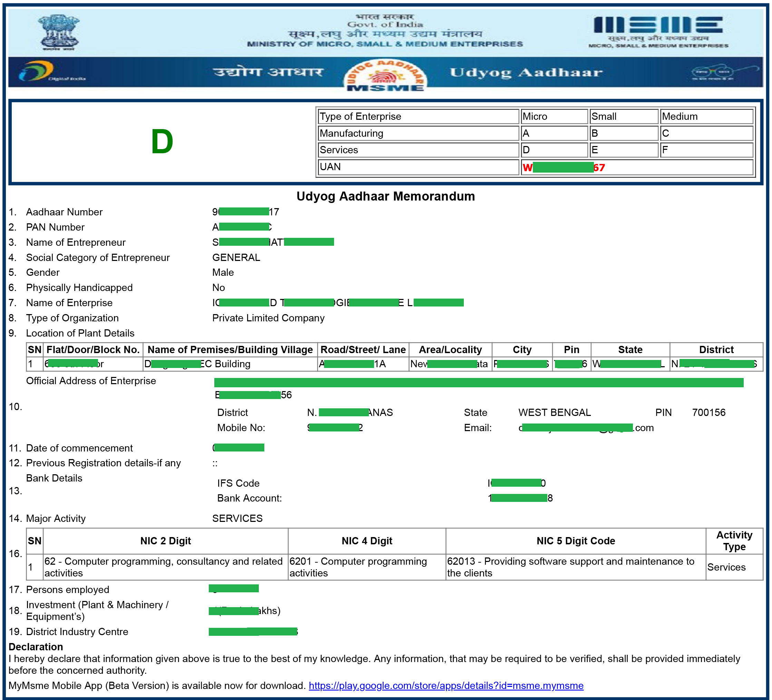The image size is (772, 700).
Task: Click the 'Manufacturing' row label
Action: point(418,133)
